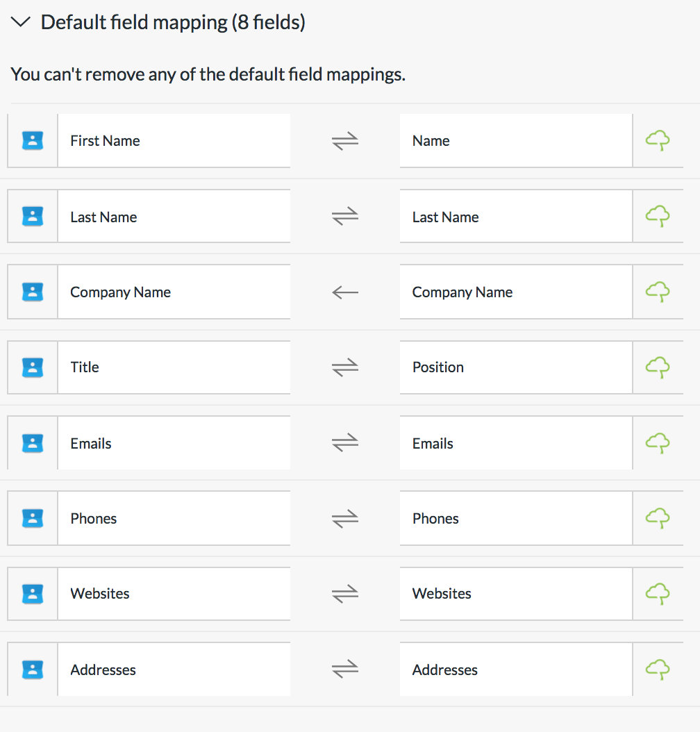Click the sync arrows in the Phones row
This screenshot has height=732, width=700.
pos(345,519)
